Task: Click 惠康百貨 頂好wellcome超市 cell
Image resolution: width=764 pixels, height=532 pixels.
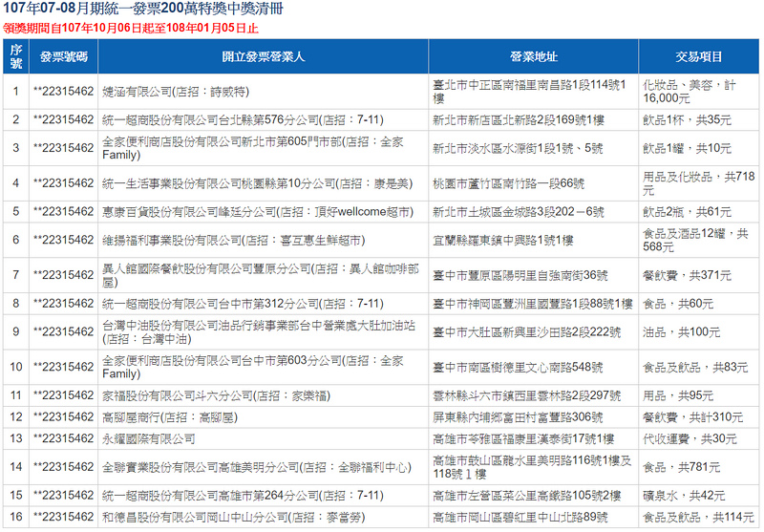Action: point(264,212)
